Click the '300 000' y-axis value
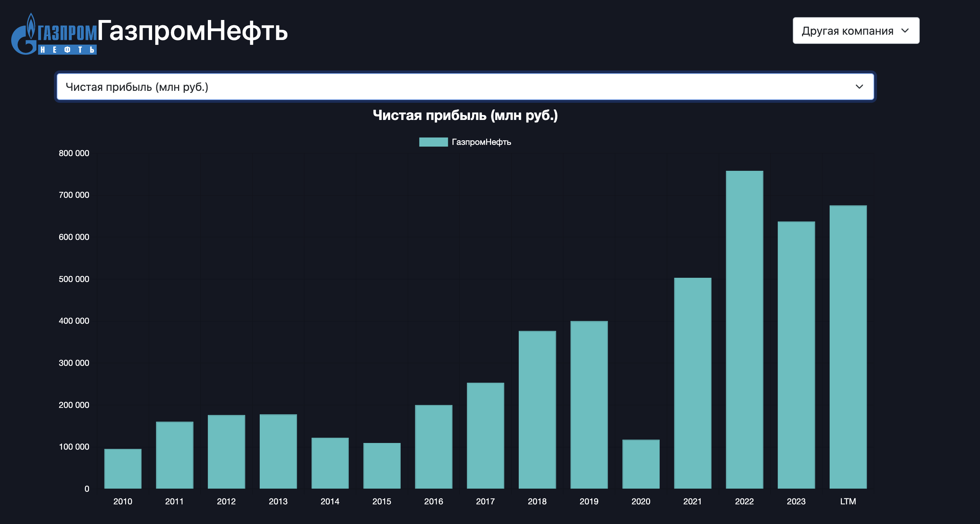The width and height of the screenshot is (980, 524). pos(74,363)
